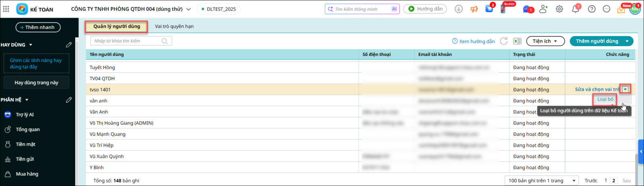Open the Hướng dẫn guide button
This screenshot has height=186, width=644.
pyautogui.click(x=425, y=9)
